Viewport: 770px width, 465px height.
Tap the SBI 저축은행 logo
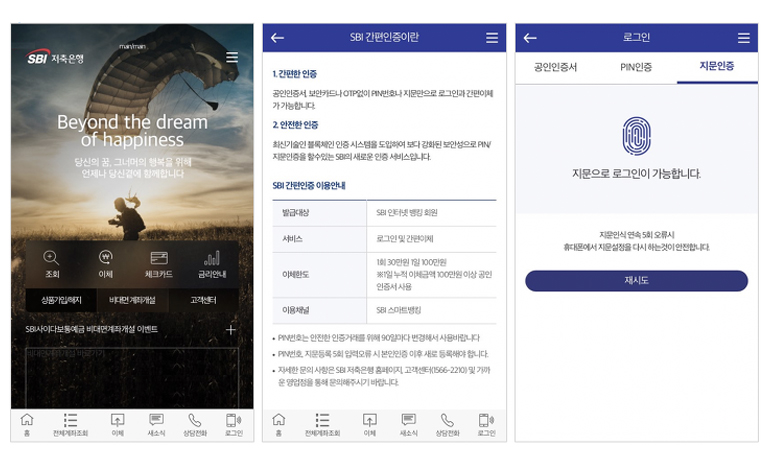(55, 57)
